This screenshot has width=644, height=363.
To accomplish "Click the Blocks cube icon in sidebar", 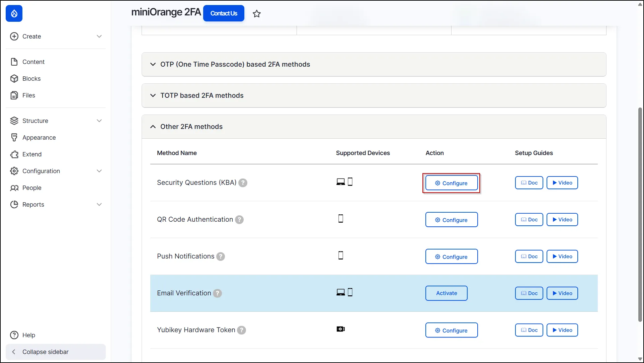I will (x=14, y=78).
